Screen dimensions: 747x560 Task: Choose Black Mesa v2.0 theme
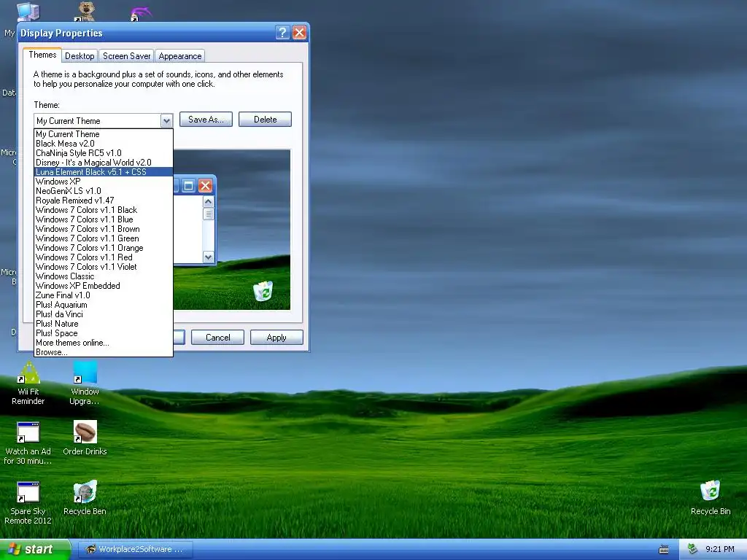pyautogui.click(x=104, y=144)
